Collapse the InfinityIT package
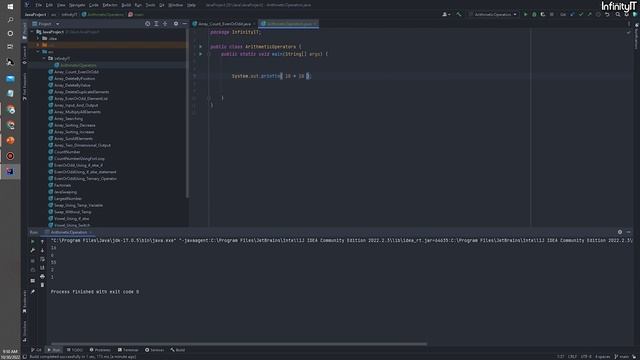The width and height of the screenshot is (640, 360). (44, 58)
